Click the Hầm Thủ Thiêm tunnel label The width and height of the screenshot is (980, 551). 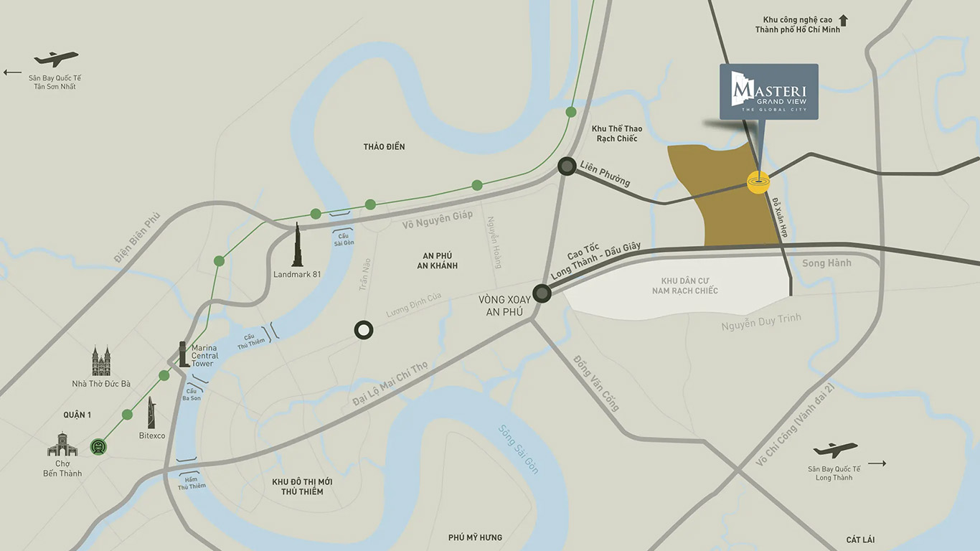pos(192,482)
